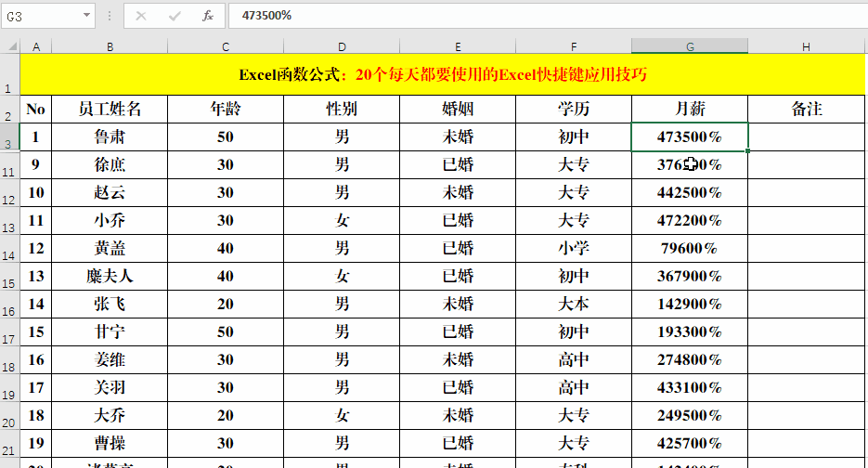The height and width of the screenshot is (468, 868).
Task: Select the cell containing 关羽
Action: [x=110, y=388]
